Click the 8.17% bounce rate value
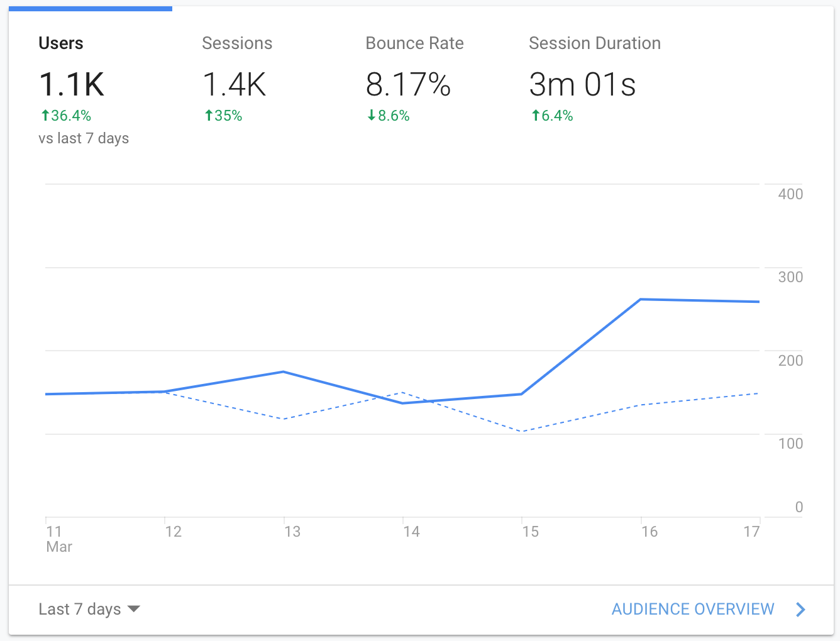Screen dimensions: 840x641 click(x=408, y=84)
